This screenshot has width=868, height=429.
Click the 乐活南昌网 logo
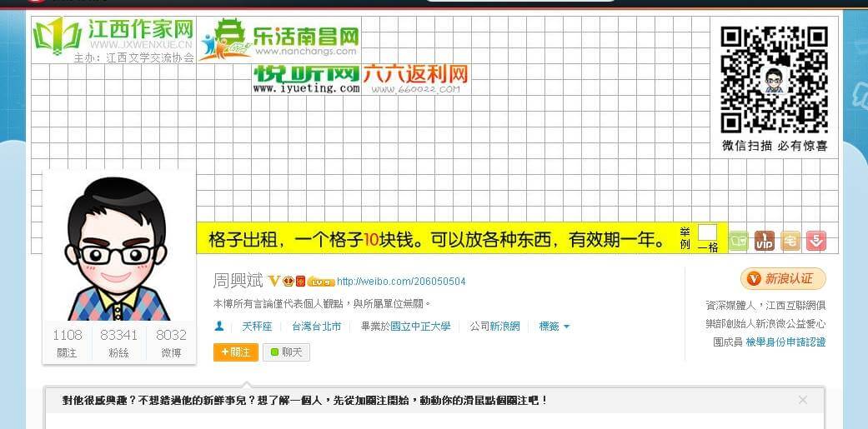pyautogui.click(x=278, y=39)
